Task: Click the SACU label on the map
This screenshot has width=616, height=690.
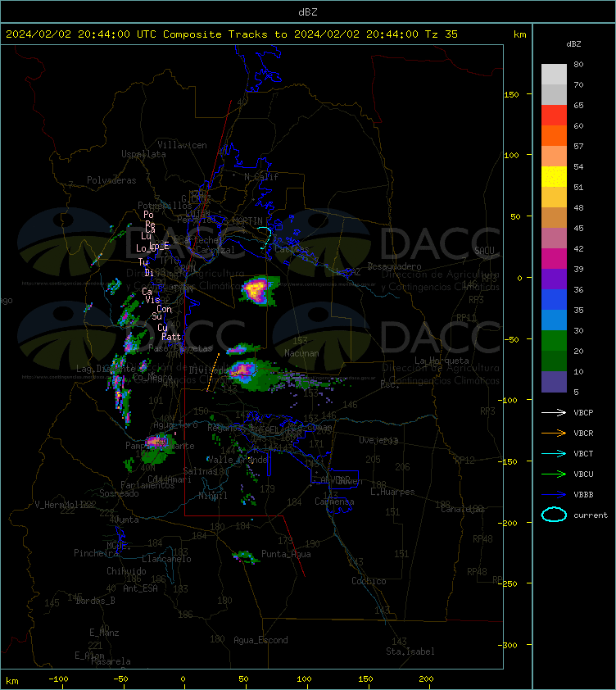Action: coord(484,251)
